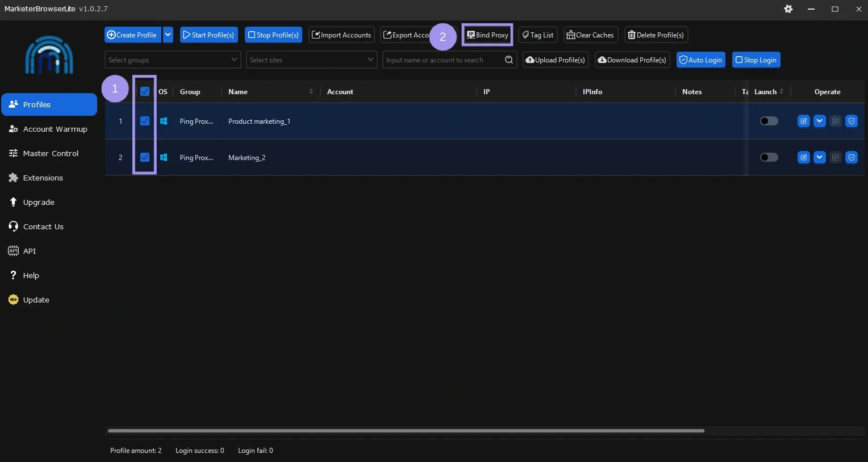Select the Tag List icon button
The height and width of the screenshot is (462, 868).
point(537,35)
